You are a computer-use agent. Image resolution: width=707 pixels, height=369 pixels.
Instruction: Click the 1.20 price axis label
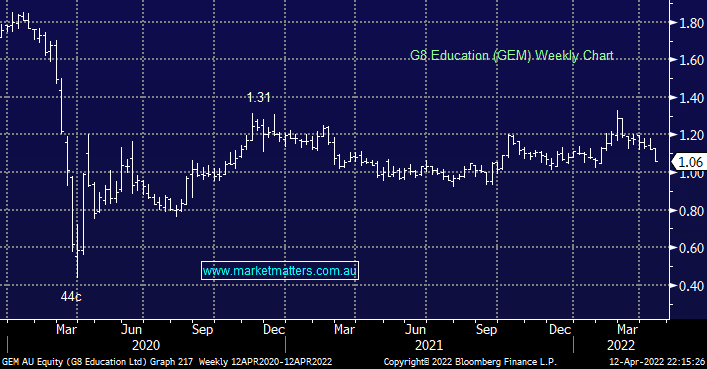(692, 135)
